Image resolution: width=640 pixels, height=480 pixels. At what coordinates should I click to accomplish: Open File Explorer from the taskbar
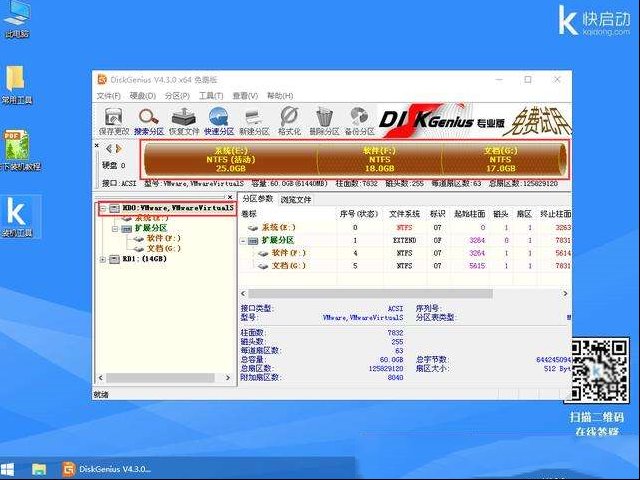click(39, 469)
